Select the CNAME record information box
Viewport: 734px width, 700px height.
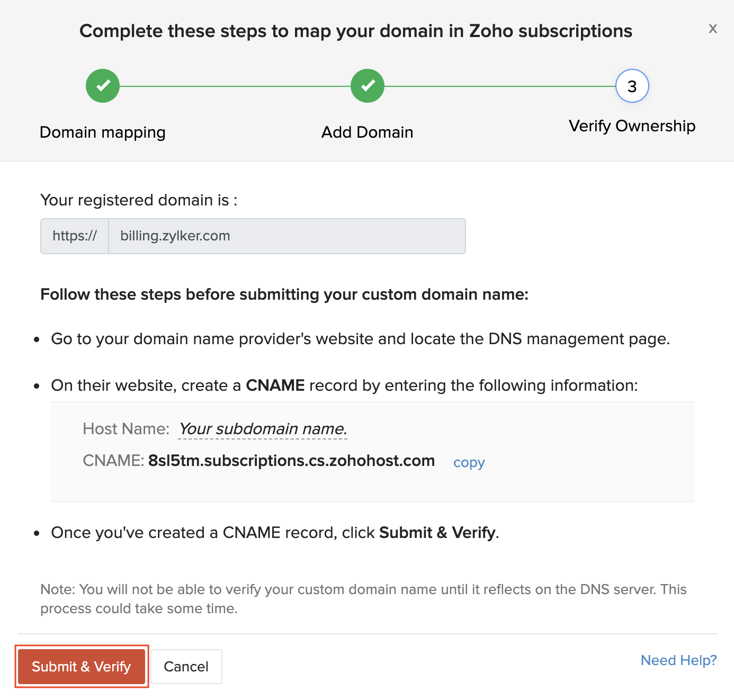pos(372,451)
